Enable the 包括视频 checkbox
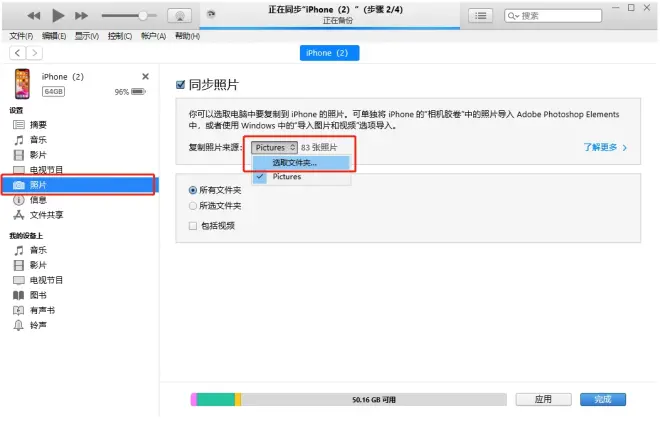 click(193, 226)
